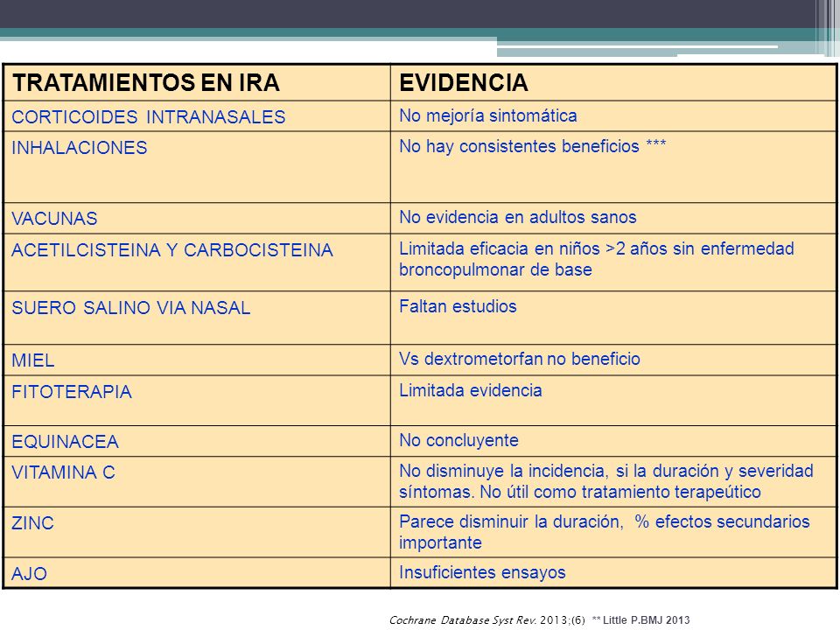840x630 pixels.
Task: Click 'Limitada eficacia en niños' text
Action: pyautogui.click(x=500, y=248)
